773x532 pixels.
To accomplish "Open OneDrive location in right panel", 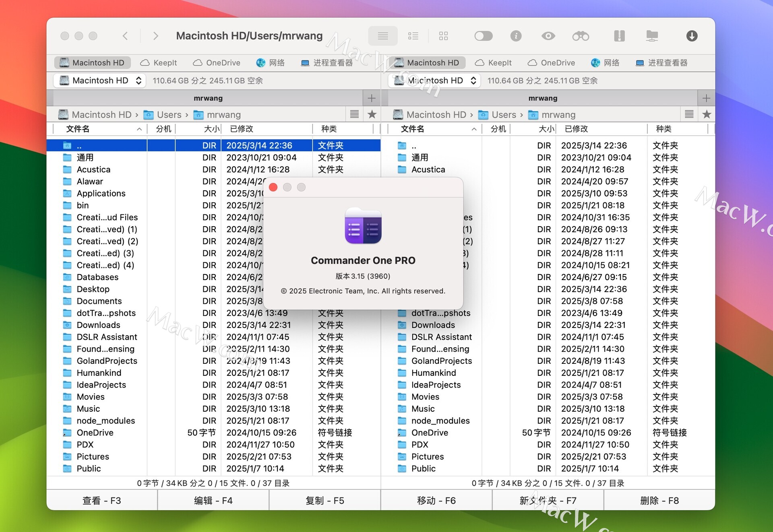I will tap(551, 62).
